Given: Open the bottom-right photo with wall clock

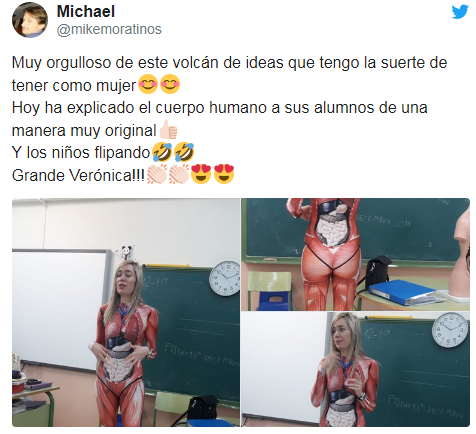Looking at the screenshot, I should pos(356,369).
